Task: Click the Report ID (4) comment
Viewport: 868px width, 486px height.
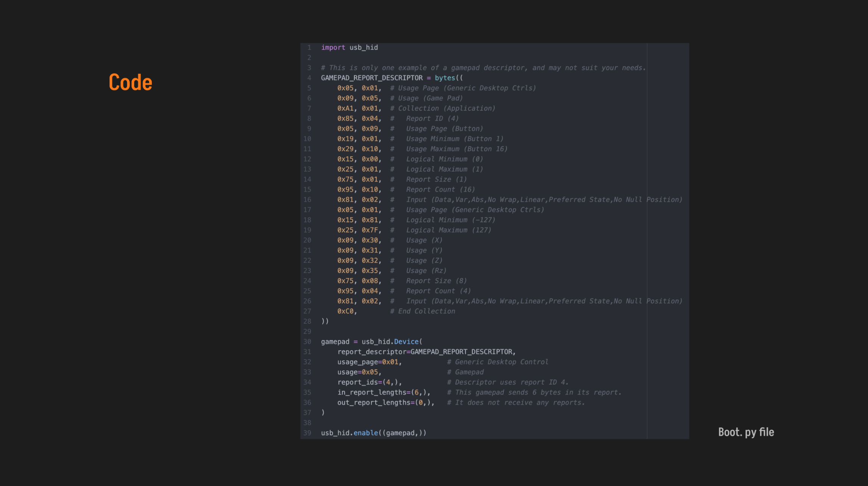Action: pos(432,119)
